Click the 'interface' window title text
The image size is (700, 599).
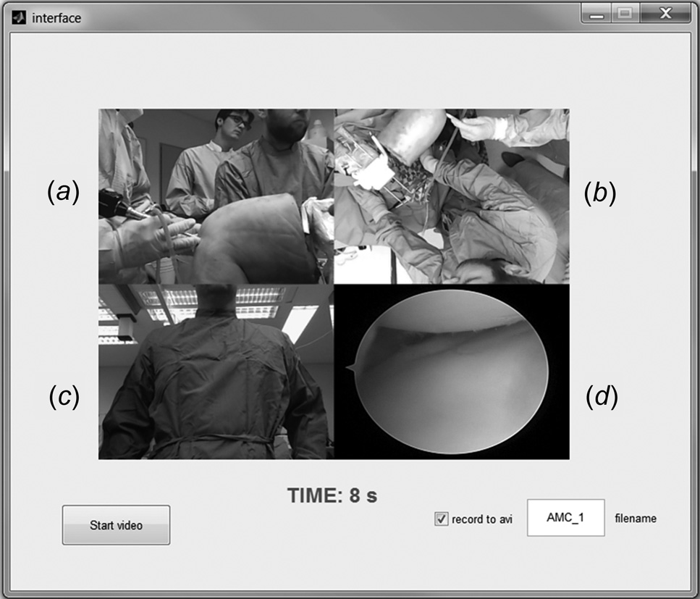(x=56, y=18)
